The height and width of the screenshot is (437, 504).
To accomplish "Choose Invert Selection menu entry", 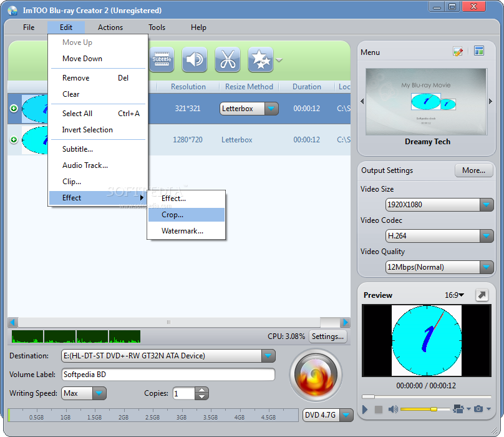I will 98,130.
